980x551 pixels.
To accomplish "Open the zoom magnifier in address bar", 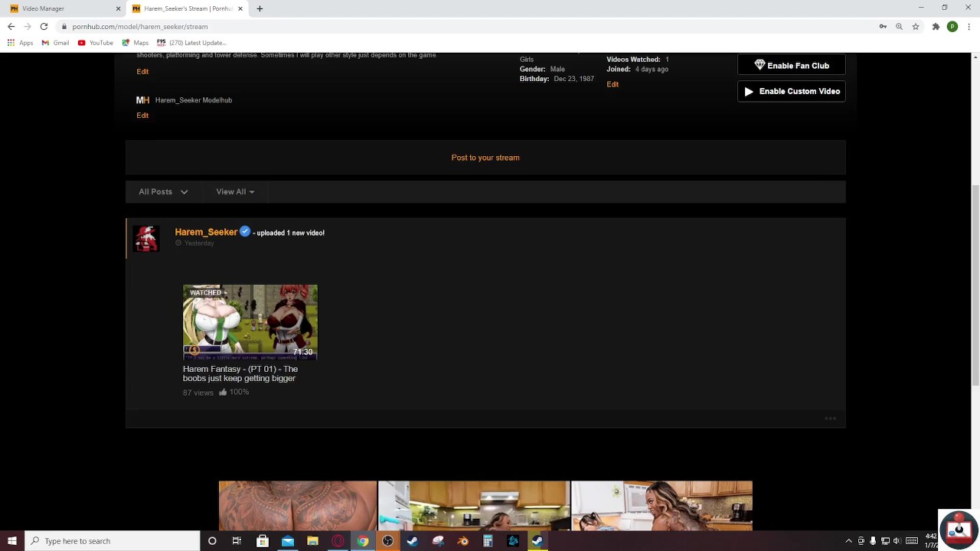I will pos(899,27).
